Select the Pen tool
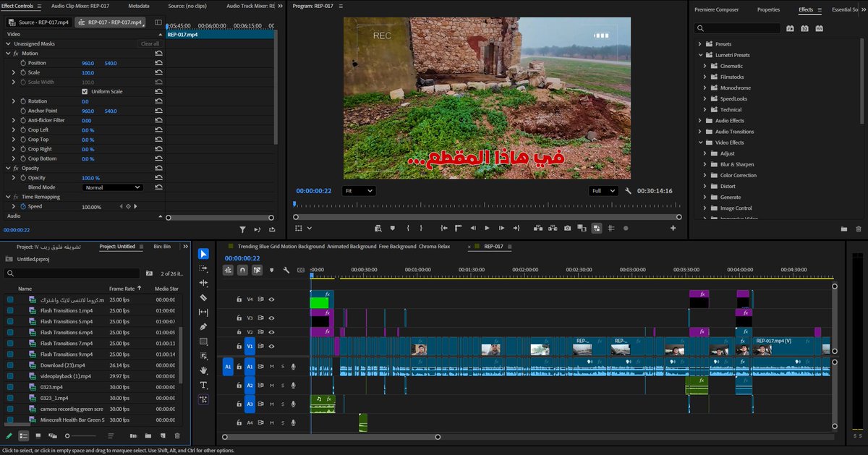Screen dimensions: 868x455 tap(203, 326)
